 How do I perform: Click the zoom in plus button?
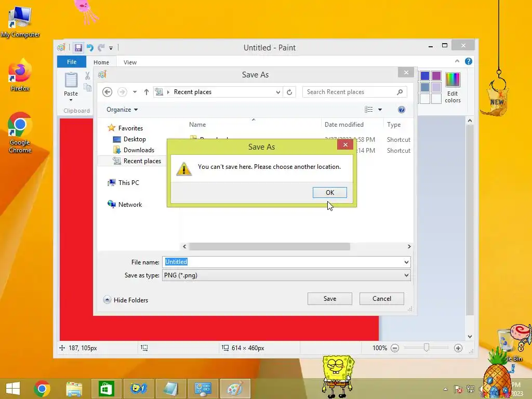[x=458, y=348]
